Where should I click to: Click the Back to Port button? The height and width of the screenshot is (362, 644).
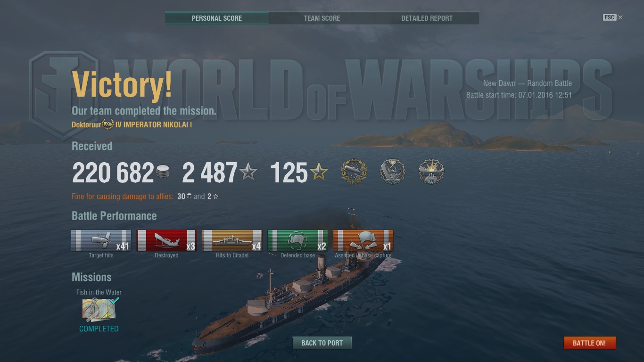(x=322, y=343)
